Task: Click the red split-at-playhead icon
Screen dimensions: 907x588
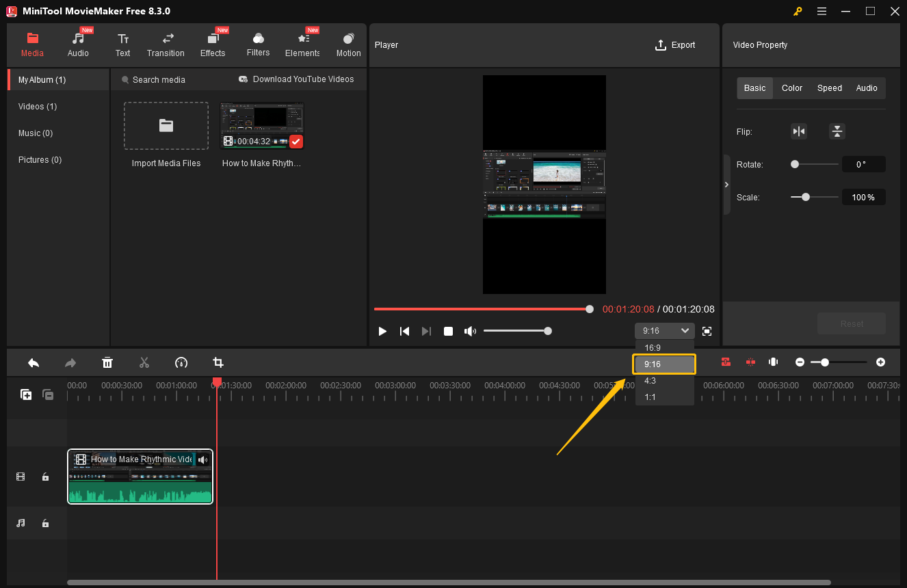Action: [750, 362]
